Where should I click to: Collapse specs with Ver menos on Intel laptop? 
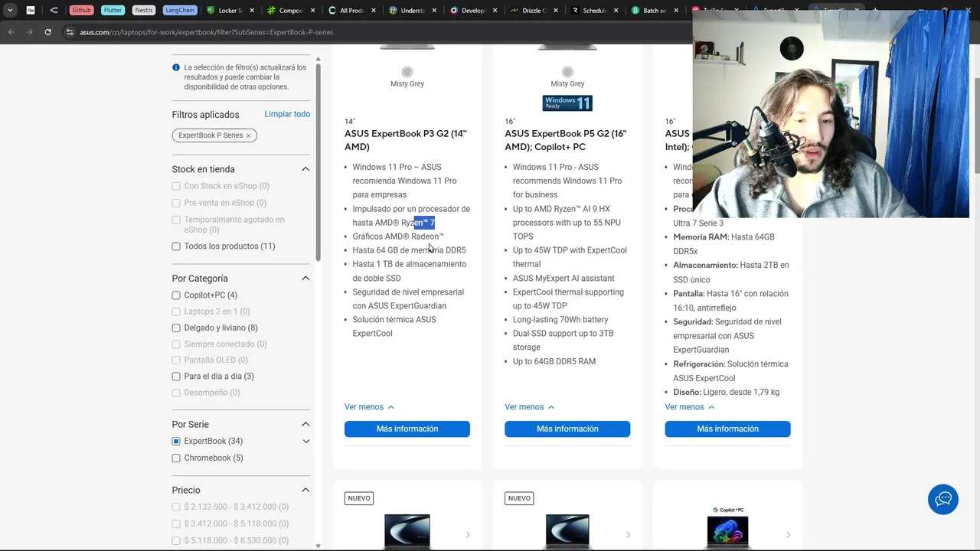690,407
